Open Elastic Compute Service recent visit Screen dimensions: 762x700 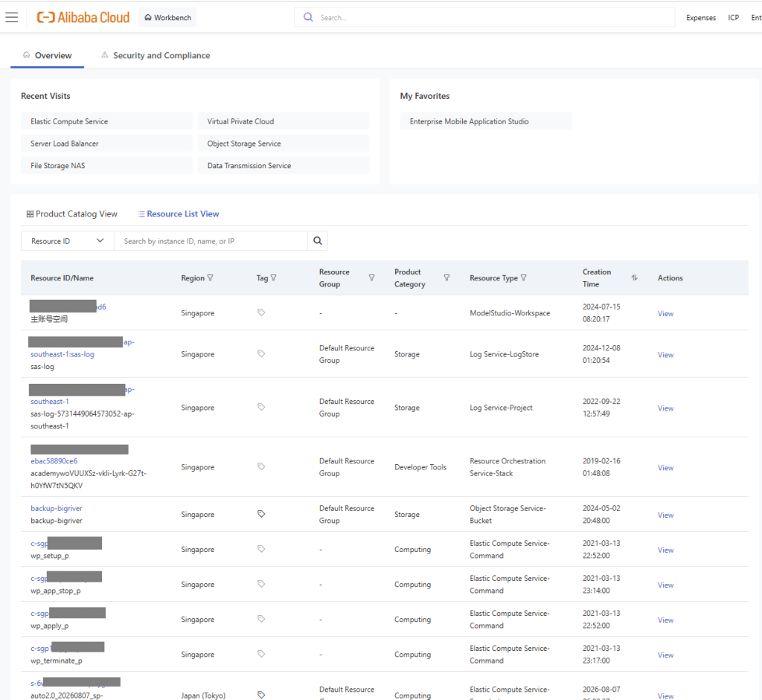pyautogui.click(x=107, y=121)
